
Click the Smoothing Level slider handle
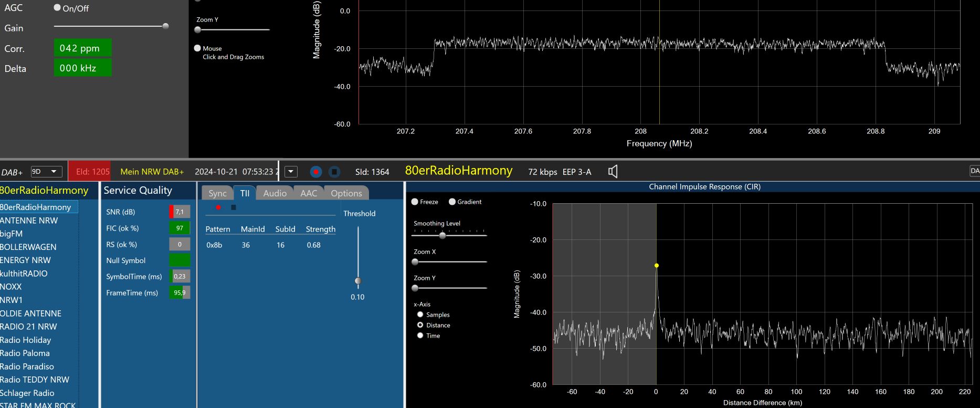pos(442,235)
